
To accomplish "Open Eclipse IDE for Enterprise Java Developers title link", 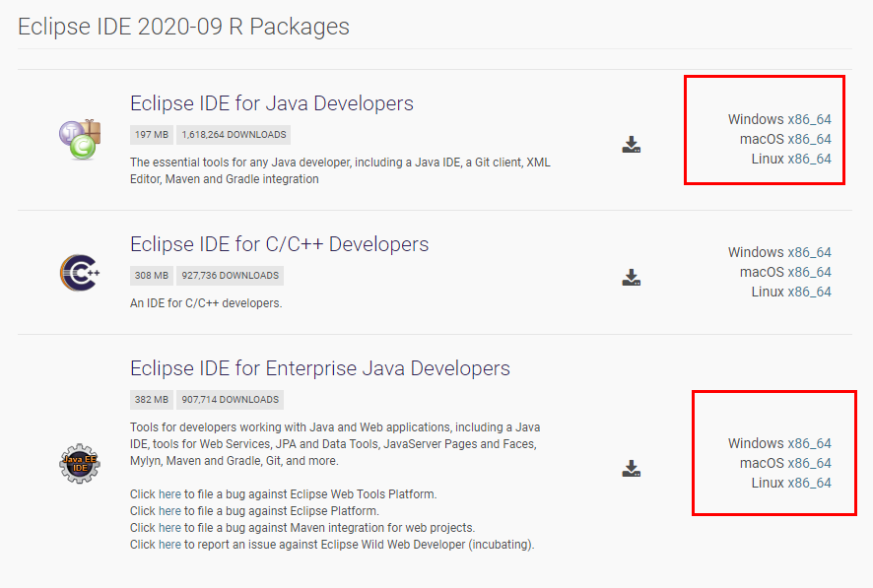I will click(320, 368).
